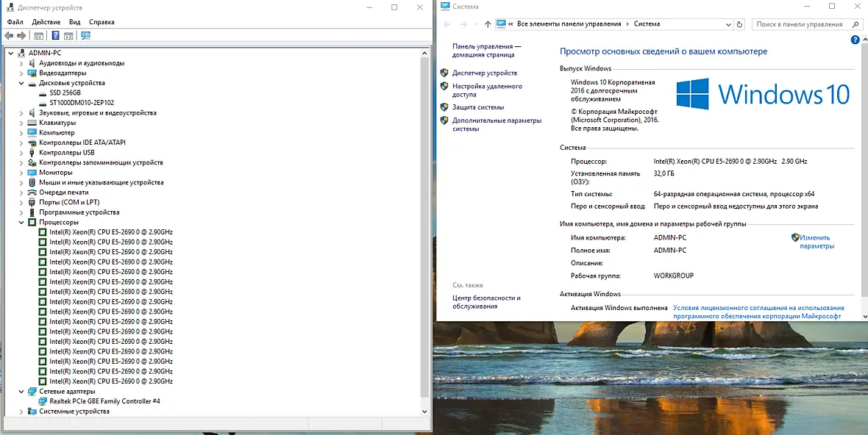Expand the Компьютер node
The image size is (868, 435).
pos(21,133)
